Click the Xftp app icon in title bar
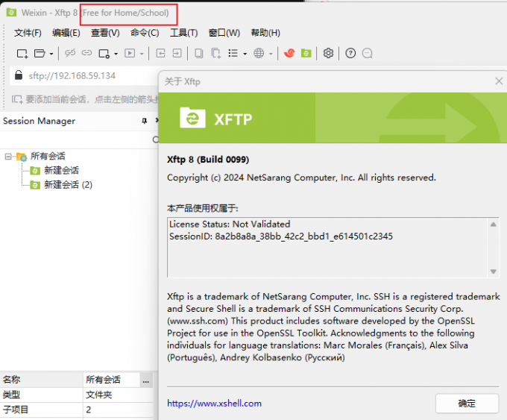507x420 pixels. click(x=12, y=13)
